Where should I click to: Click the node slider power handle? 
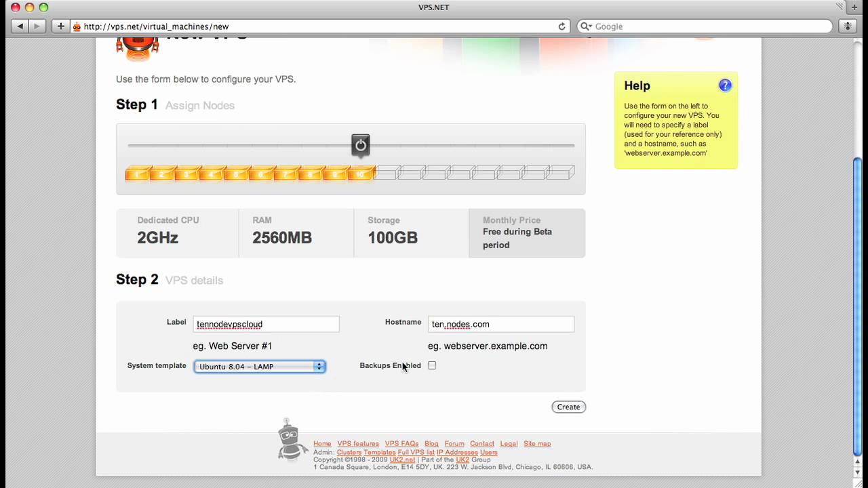coord(361,145)
